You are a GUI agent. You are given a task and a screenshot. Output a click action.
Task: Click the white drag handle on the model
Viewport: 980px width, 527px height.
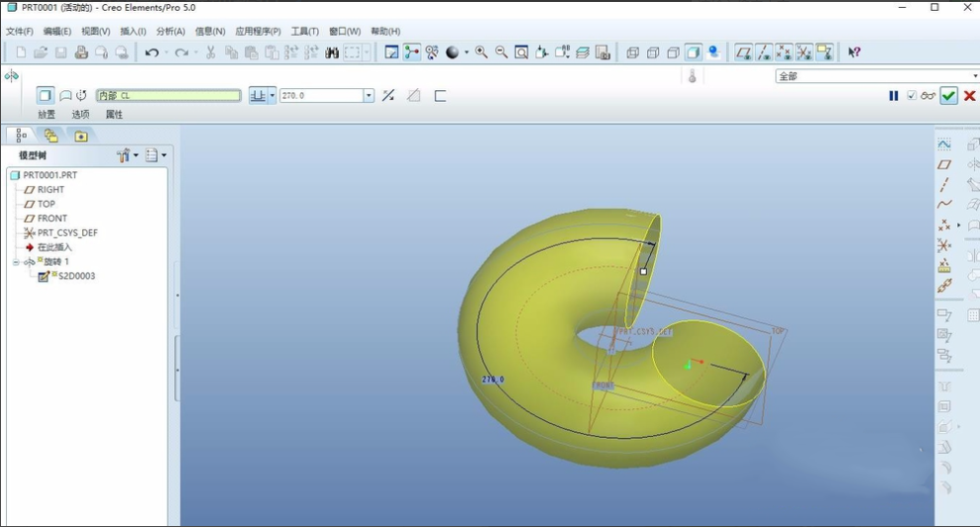pyautogui.click(x=644, y=270)
